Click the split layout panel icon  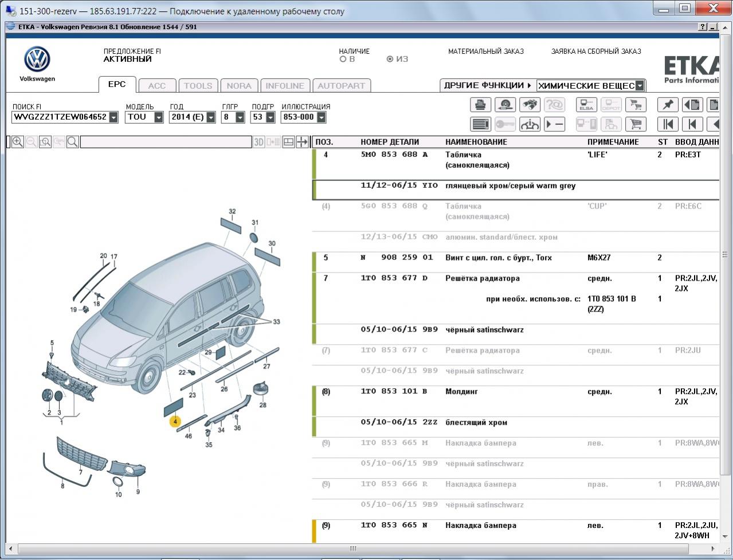click(289, 142)
